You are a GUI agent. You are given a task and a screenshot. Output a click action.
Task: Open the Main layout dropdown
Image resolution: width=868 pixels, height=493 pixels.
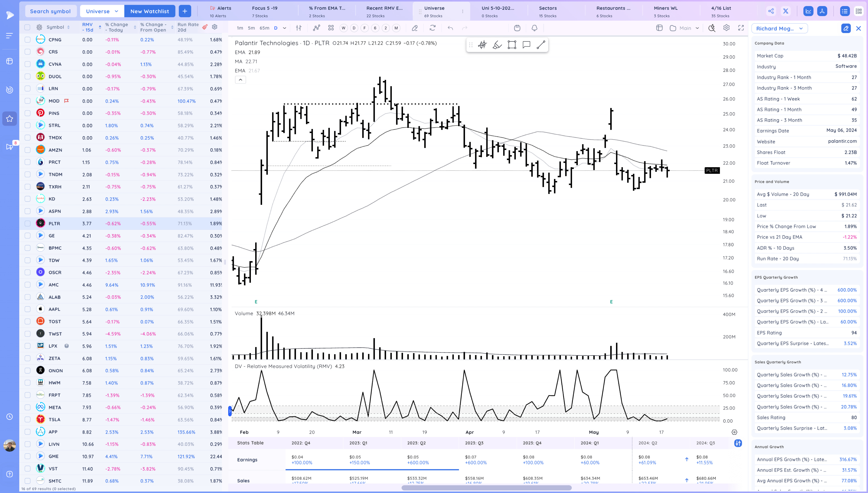tap(685, 28)
